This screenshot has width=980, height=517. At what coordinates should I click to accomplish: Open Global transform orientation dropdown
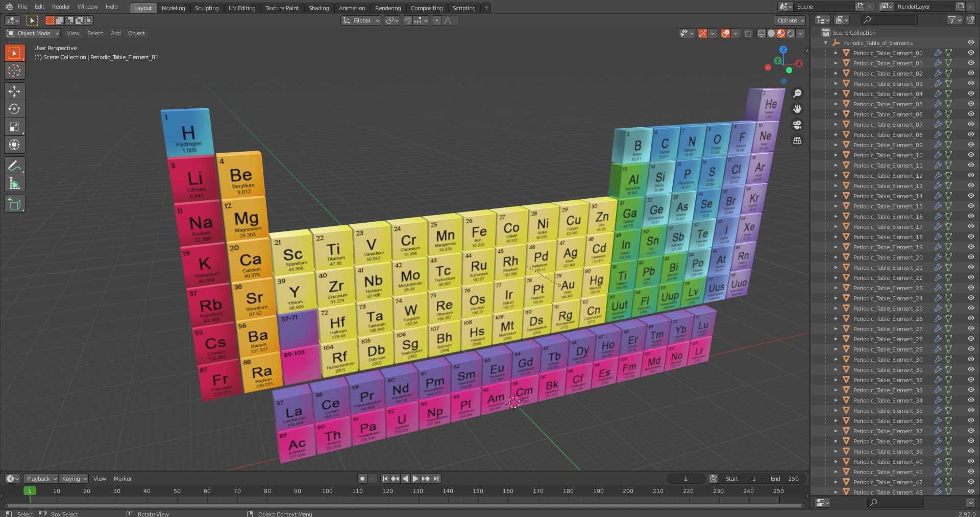coord(361,20)
